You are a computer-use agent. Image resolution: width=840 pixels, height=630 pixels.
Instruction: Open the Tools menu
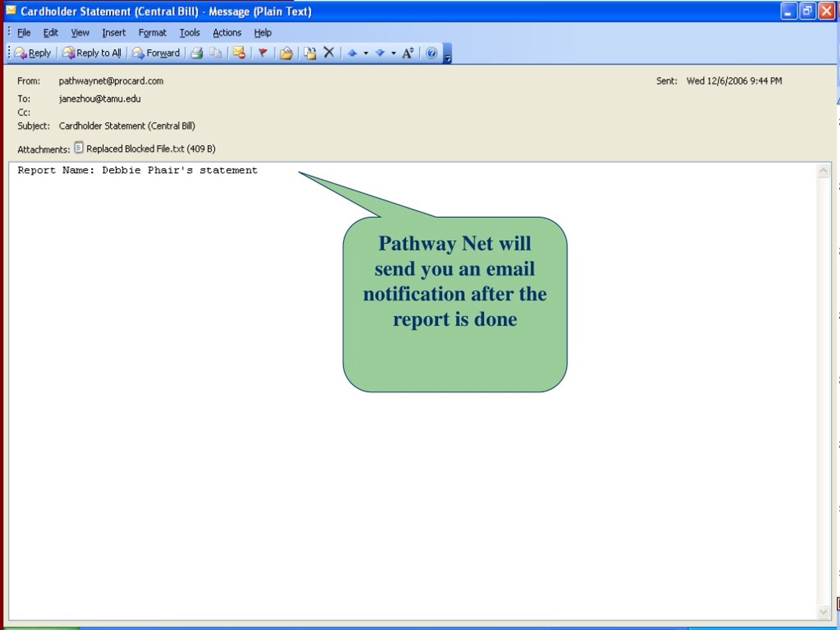tap(190, 33)
